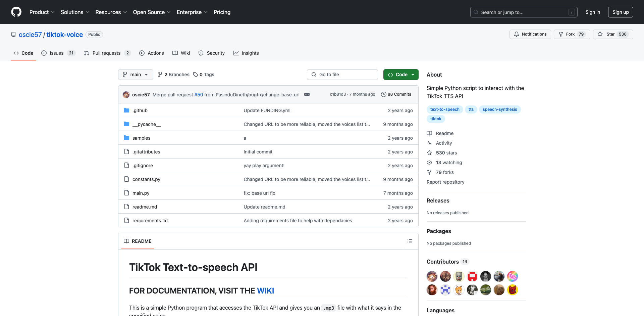Select the README tab
Screen dimensions: 644x316
pyautogui.click(x=138, y=241)
